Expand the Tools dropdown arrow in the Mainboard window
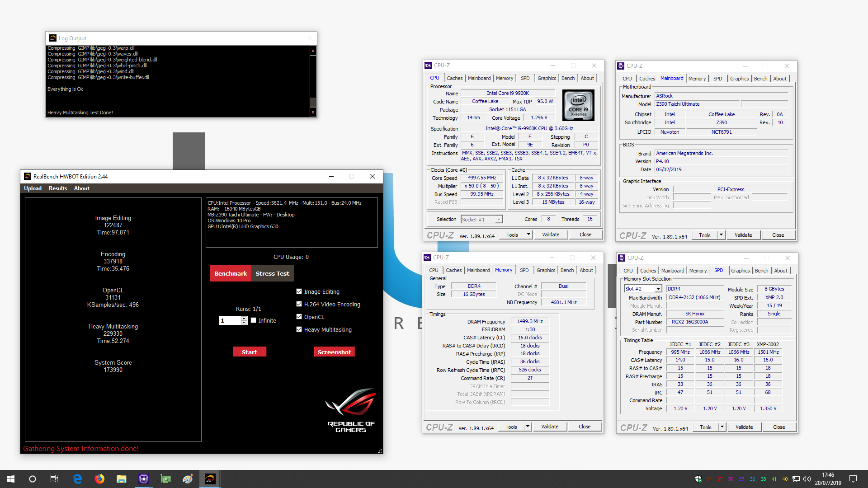 [721, 235]
